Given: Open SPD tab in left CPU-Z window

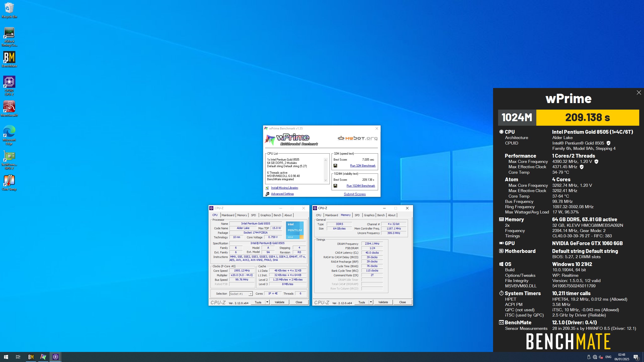Looking at the screenshot, I should [x=253, y=215].
